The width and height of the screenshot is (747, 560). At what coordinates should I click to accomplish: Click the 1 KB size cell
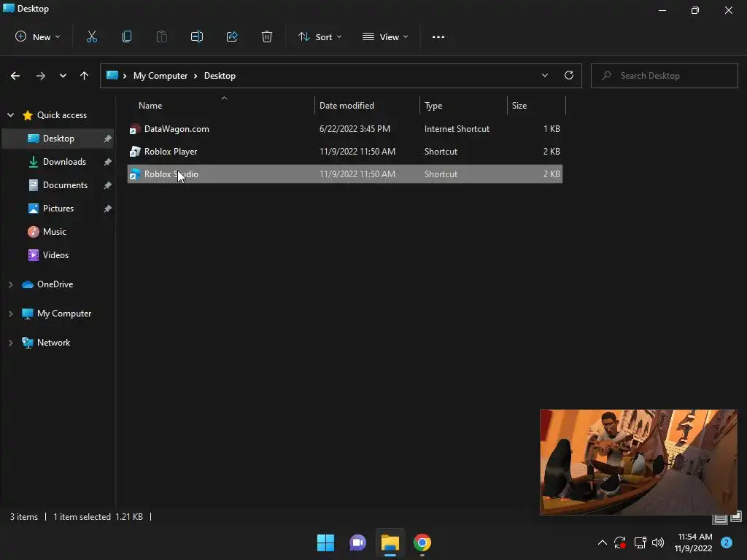coord(551,129)
